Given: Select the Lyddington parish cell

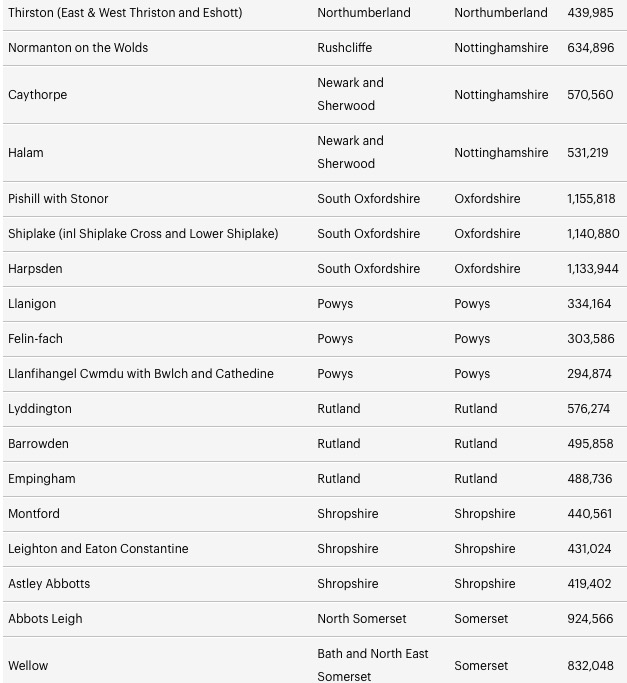Looking at the screenshot, I should coord(40,409).
